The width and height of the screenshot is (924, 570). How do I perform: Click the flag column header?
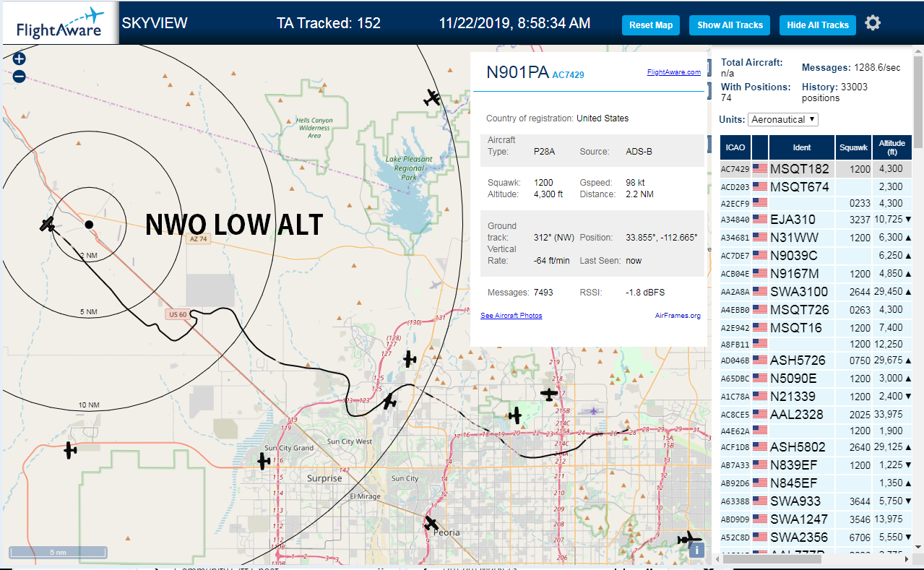click(x=760, y=147)
